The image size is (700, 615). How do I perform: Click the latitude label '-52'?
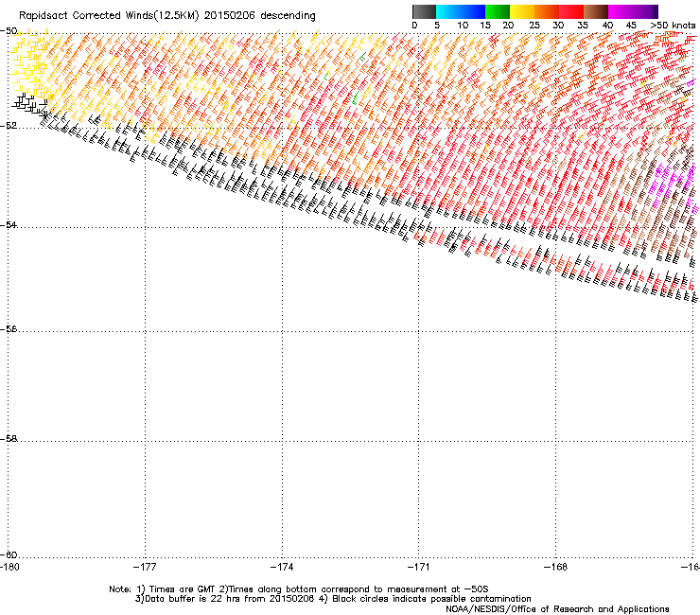(x=9, y=126)
